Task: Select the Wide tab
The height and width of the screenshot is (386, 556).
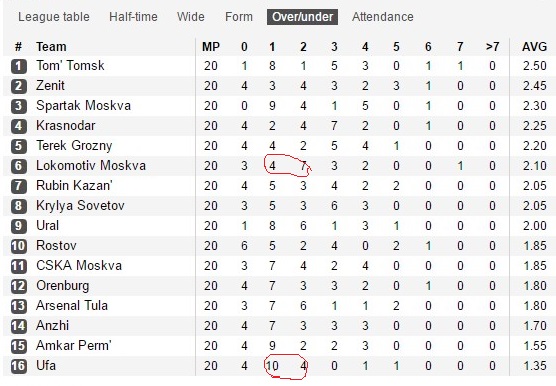Action: [191, 17]
